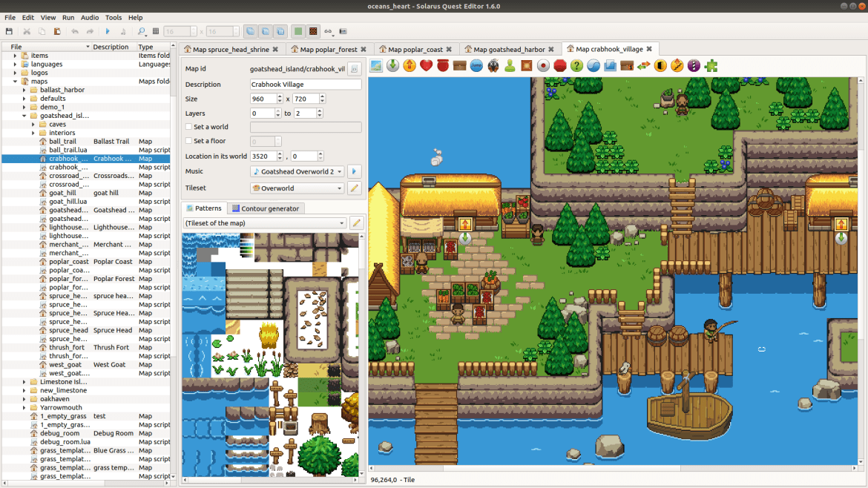Select the Shop treasure chest tool
This screenshot has width=868, height=488.
[627, 66]
